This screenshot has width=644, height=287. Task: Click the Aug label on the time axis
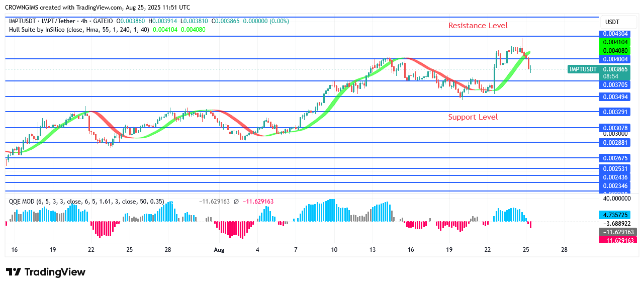tap(219, 250)
